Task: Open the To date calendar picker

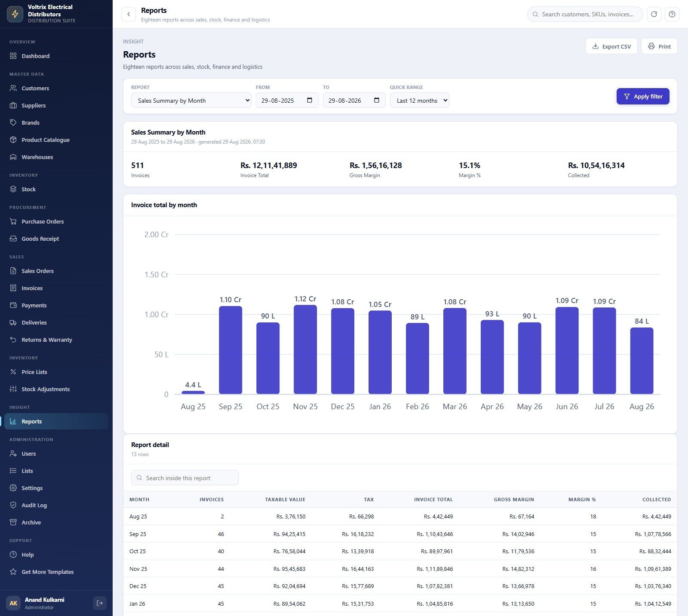Action: click(377, 100)
